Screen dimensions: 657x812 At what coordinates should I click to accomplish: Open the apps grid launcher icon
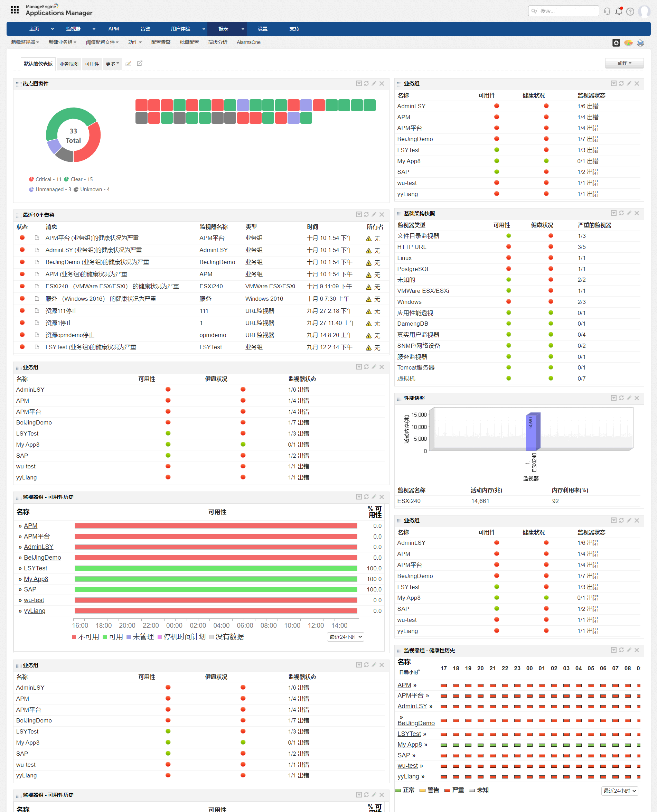pyautogui.click(x=15, y=10)
